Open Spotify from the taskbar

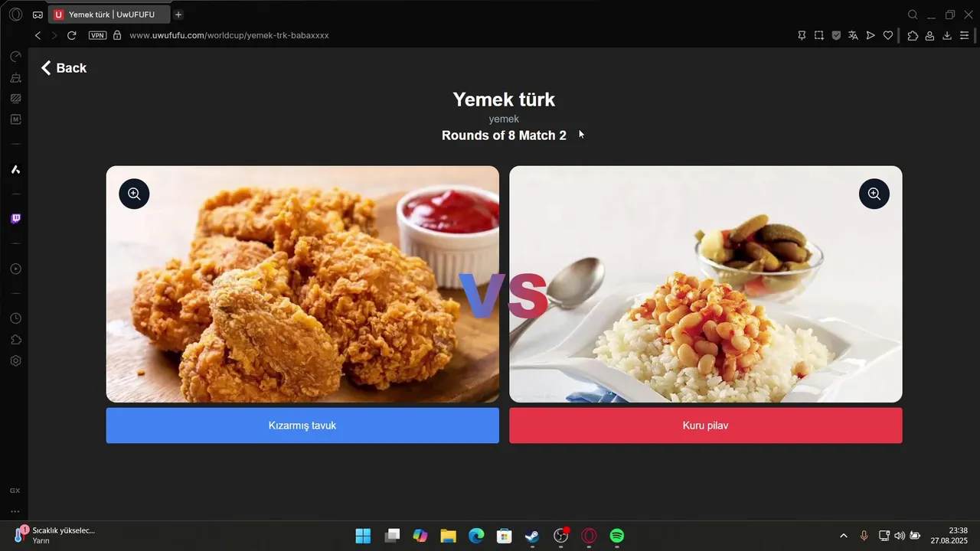pyautogui.click(x=617, y=536)
